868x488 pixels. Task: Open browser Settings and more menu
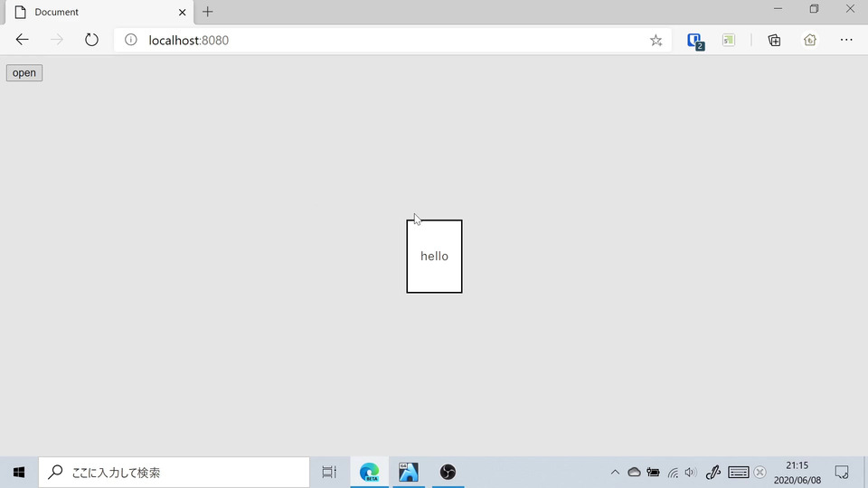click(846, 40)
